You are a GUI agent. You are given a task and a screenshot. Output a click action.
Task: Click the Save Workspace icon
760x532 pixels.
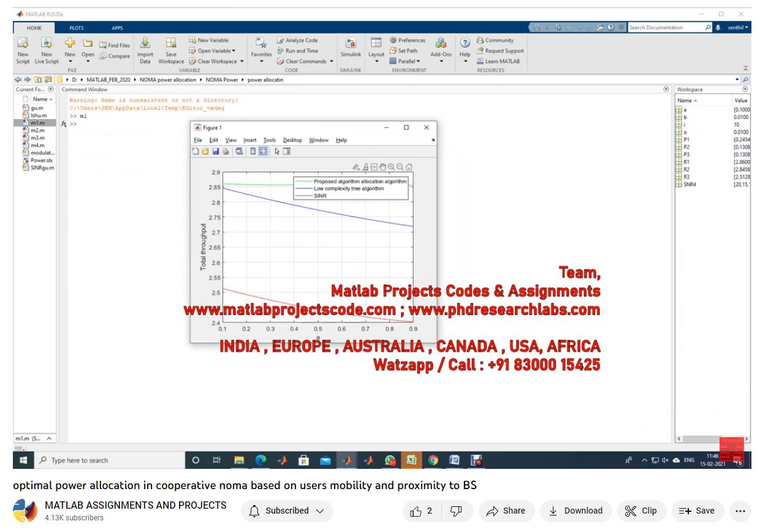[x=171, y=44]
